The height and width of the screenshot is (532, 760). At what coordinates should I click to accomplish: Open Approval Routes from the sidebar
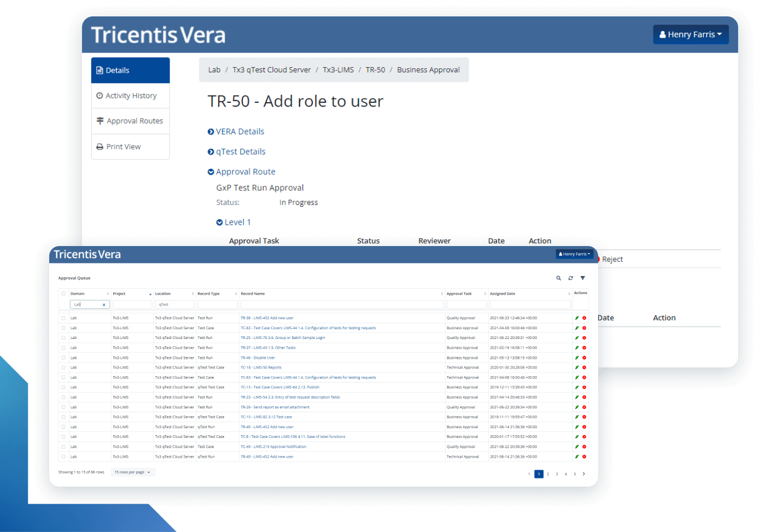tap(131, 121)
